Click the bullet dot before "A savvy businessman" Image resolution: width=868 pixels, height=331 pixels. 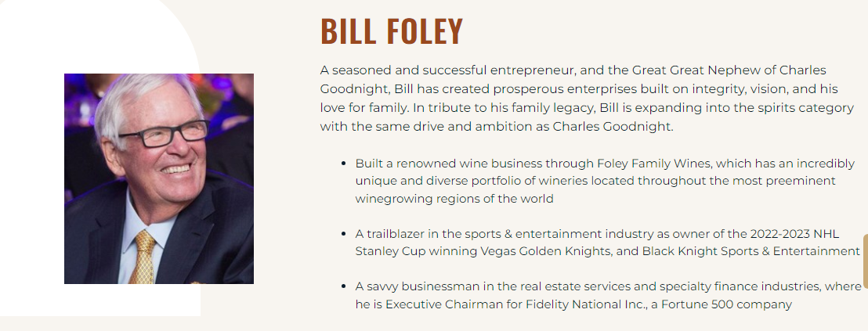tap(344, 286)
